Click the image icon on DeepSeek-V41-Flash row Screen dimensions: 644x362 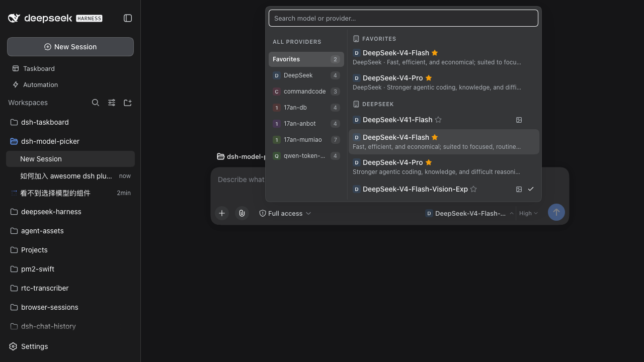[519, 120]
